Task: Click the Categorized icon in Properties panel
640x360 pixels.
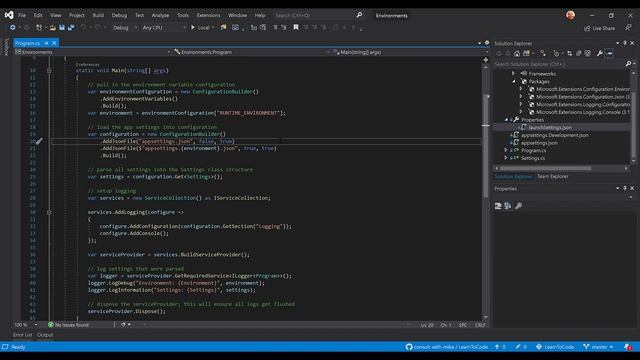Action: (498, 206)
